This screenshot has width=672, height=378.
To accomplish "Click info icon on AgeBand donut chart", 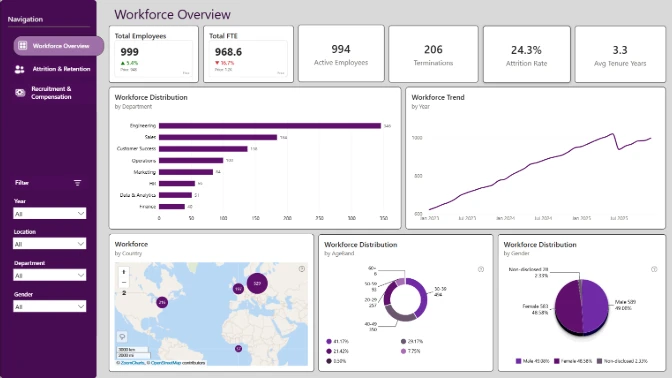I will [481, 269].
